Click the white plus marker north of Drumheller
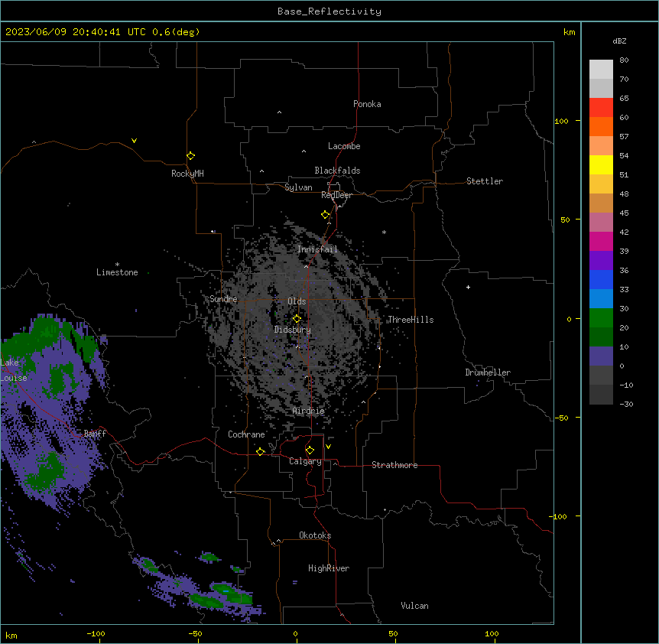This screenshot has height=644, width=659. (468, 287)
